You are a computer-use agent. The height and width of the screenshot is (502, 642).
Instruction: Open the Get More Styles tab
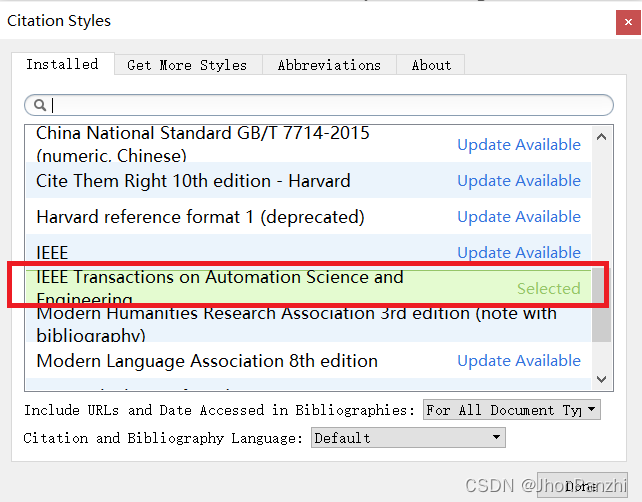[x=187, y=65]
